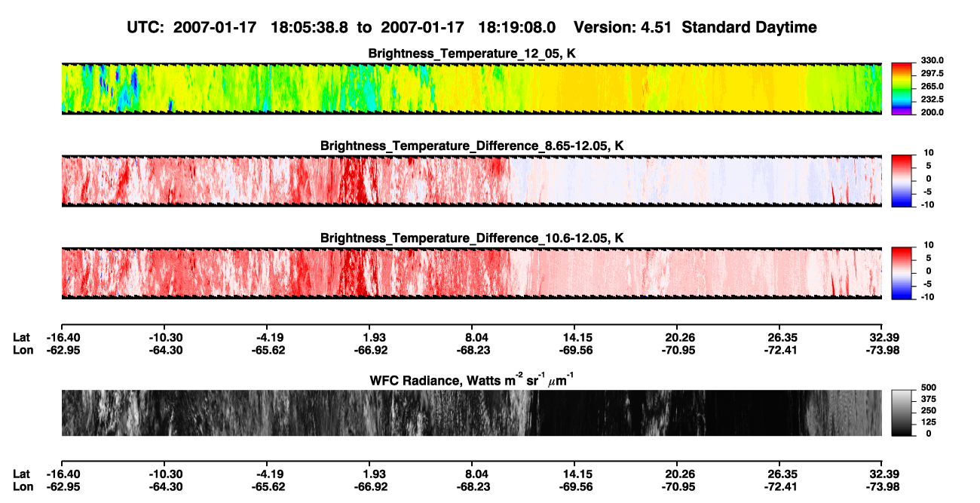
Task: Click the 125 label on WFC colorbar
Action: (x=929, y=422)
